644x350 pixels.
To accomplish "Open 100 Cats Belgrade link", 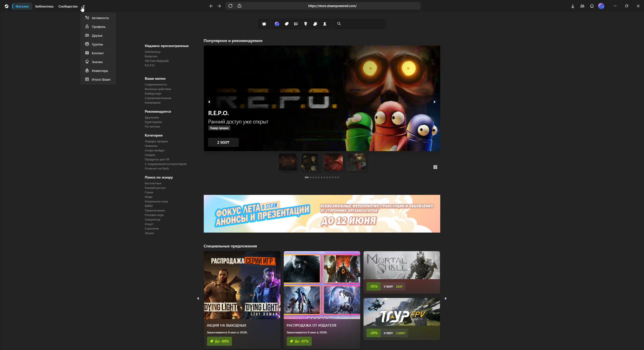I will click(x=157, y=61).
